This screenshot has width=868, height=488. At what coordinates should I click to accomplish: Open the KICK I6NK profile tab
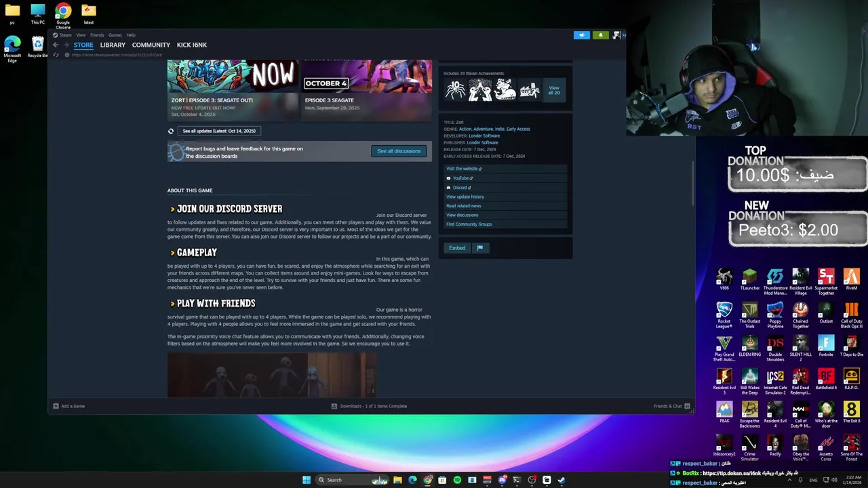click(x=192, y=45)
